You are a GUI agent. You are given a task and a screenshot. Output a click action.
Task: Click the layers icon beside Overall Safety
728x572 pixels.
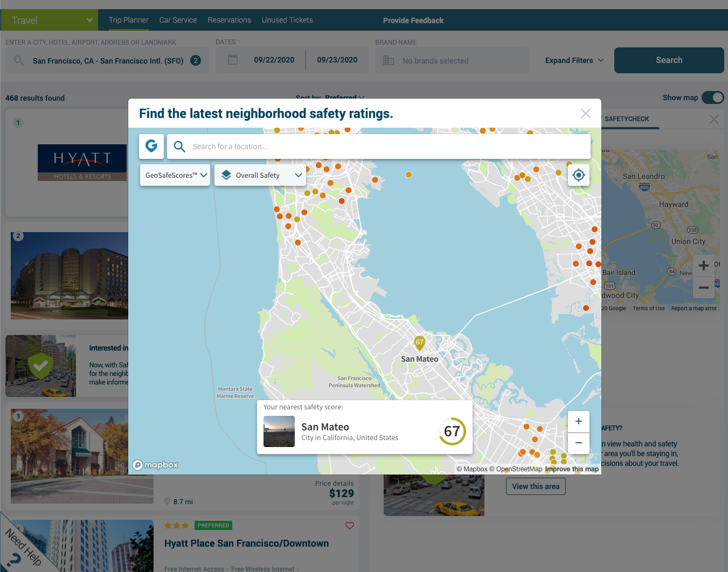(226, 175)
